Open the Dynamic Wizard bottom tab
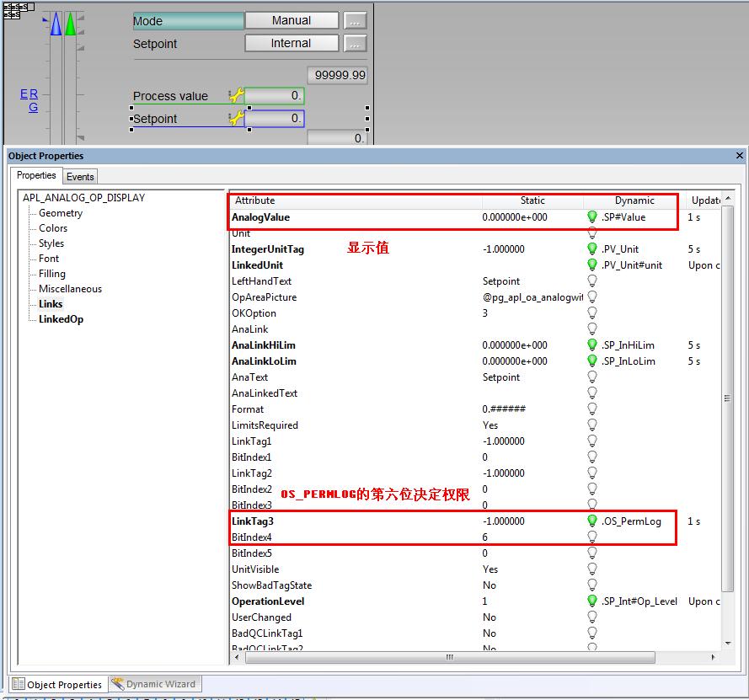Viewport: 749px width, 700px height. tap(156, 684)
